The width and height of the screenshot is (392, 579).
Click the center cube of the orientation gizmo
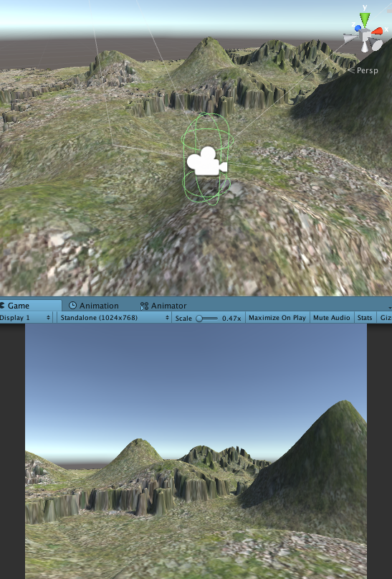point(365,36)
